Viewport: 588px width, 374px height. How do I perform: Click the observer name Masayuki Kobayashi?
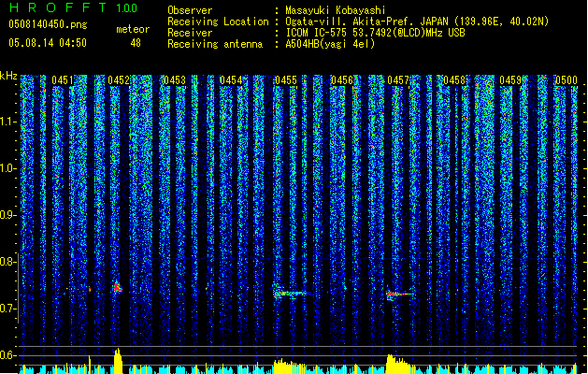(x=335, y=10)
